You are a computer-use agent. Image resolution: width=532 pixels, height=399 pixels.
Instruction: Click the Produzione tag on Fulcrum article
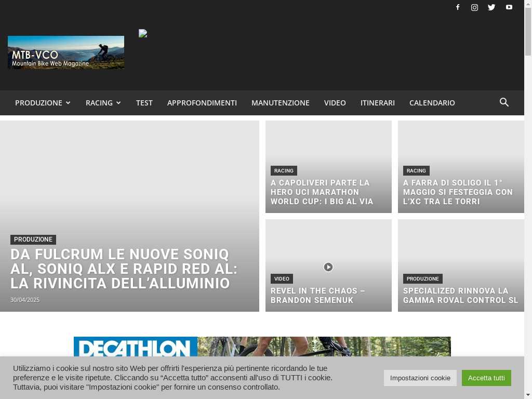[33, 240]
